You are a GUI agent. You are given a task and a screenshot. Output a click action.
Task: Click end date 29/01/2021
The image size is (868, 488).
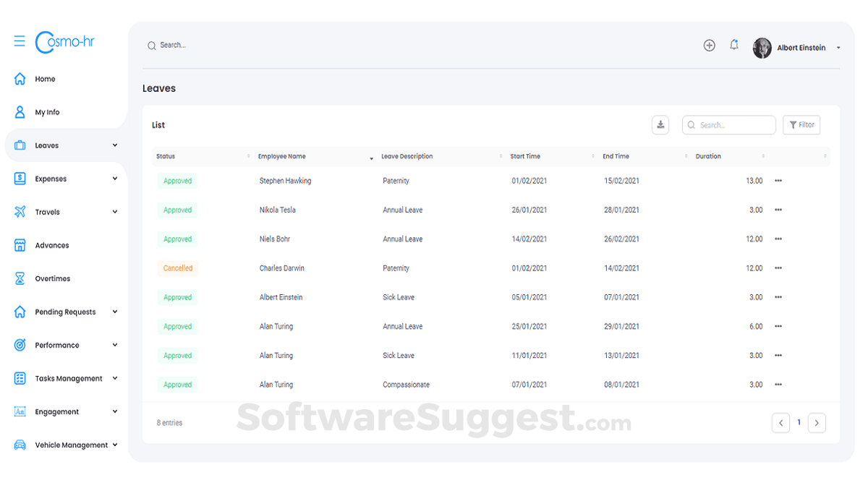[x=622, y=326]
